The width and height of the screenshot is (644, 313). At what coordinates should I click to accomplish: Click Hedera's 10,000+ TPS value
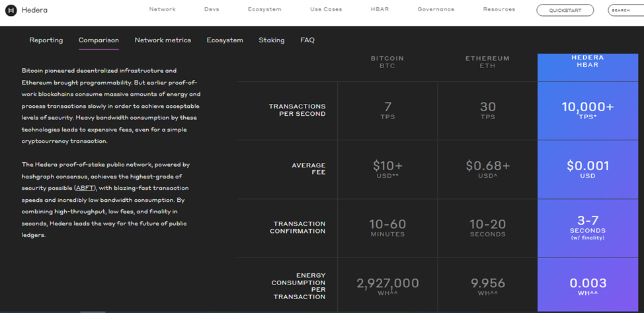(587, 111)
